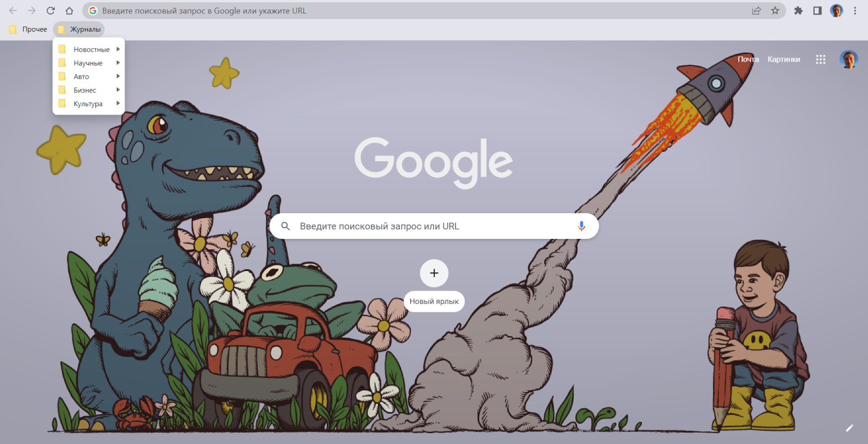Expand the Научные submenu arrow
Screen dimensions: 868x444
click(118, 62)
